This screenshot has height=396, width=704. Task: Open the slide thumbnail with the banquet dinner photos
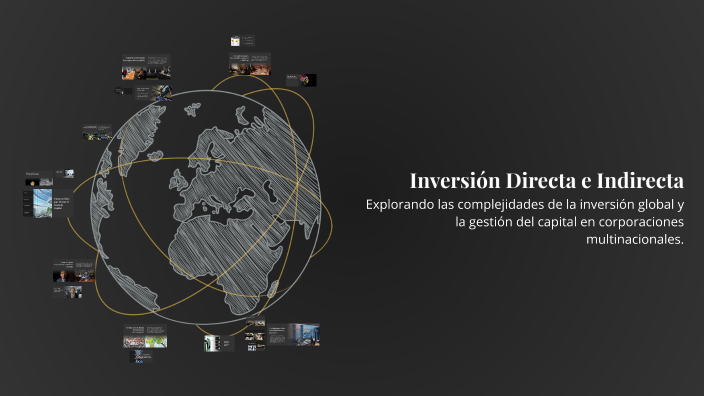point(250,64)
